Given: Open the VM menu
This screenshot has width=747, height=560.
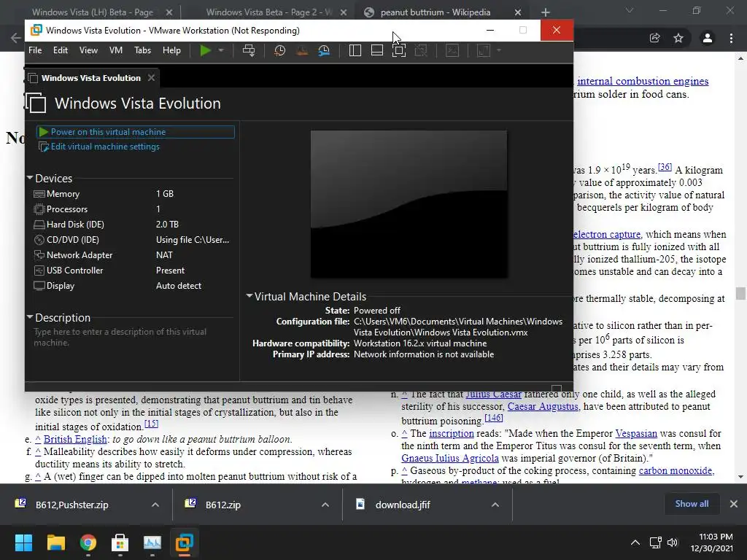Looking at the screenshot, I should pos(116,50).
